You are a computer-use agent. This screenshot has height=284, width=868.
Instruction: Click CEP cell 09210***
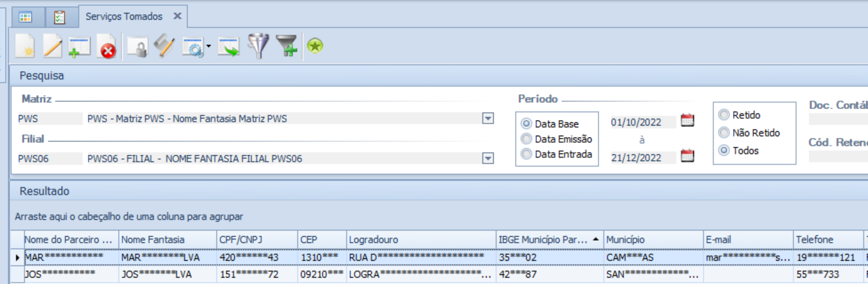(322, 274)
